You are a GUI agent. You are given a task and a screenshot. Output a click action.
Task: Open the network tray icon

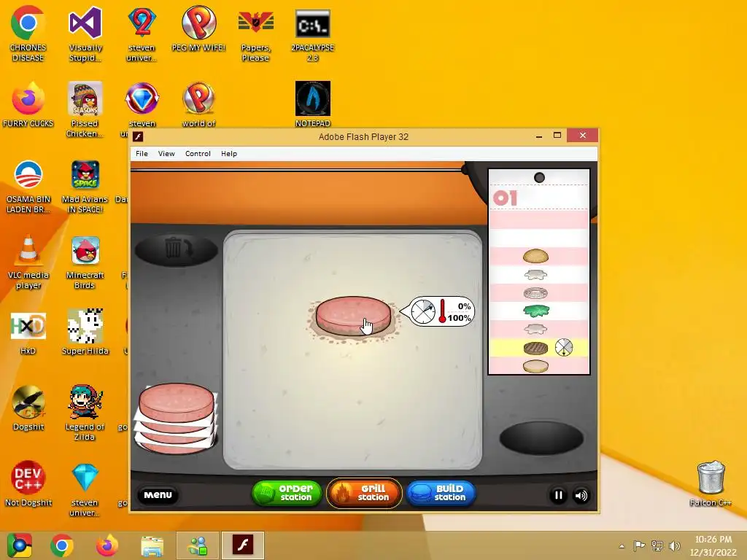click(x=657, y=545)
